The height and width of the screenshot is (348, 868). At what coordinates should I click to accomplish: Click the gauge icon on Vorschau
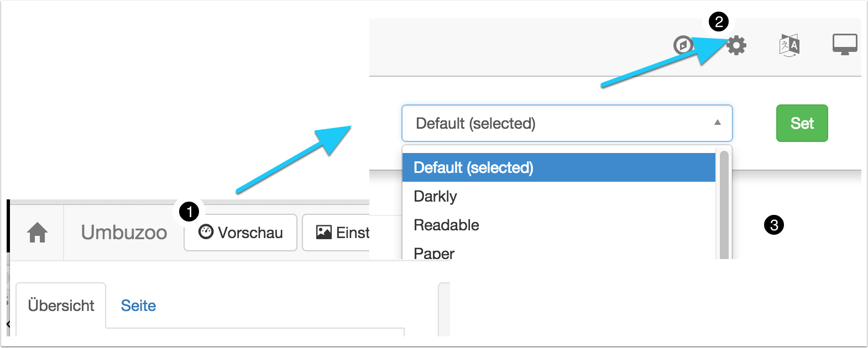tap(206, 232)
